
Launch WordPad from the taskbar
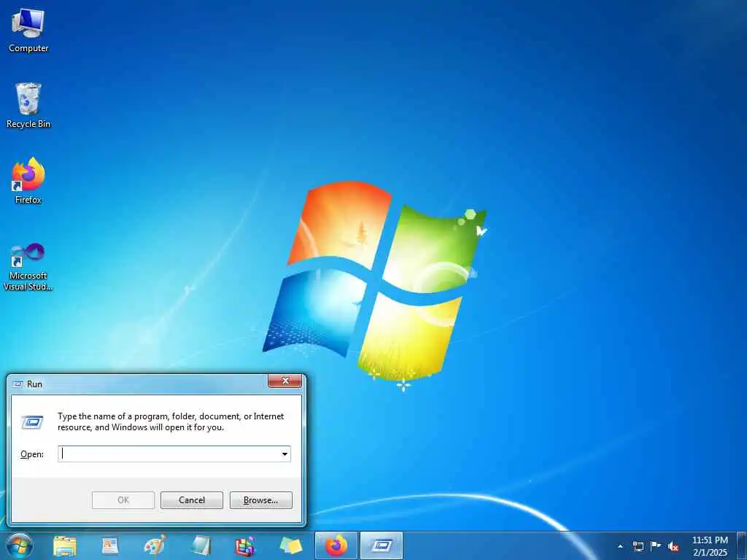(x=110, y=546)
